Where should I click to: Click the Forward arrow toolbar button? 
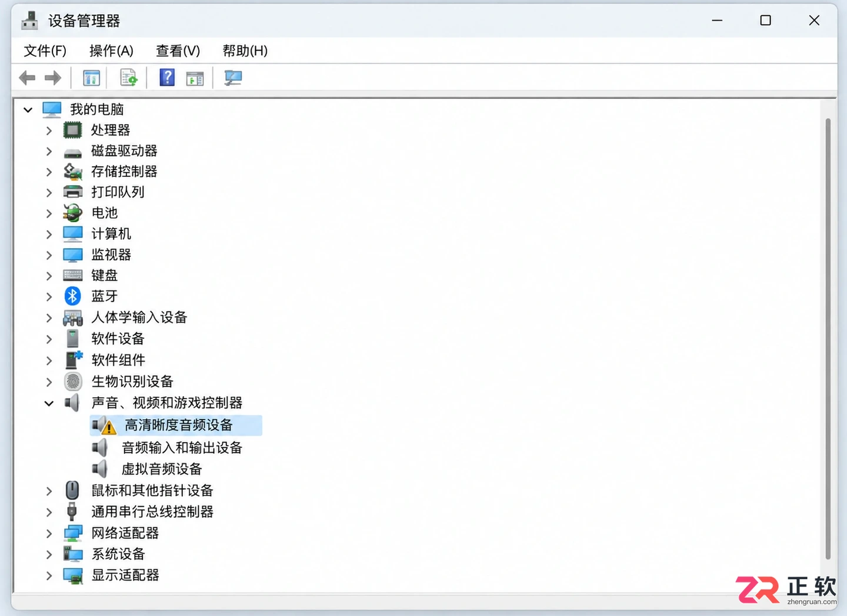[x=53, y=78]
